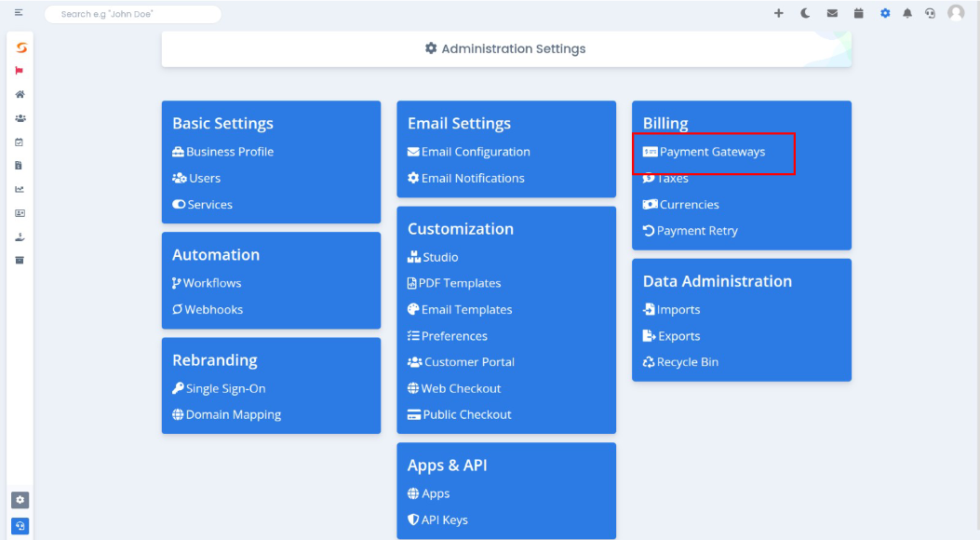980x540 pixels.
Task: Open the calendar icon in top bar
Action: [859, 13]
